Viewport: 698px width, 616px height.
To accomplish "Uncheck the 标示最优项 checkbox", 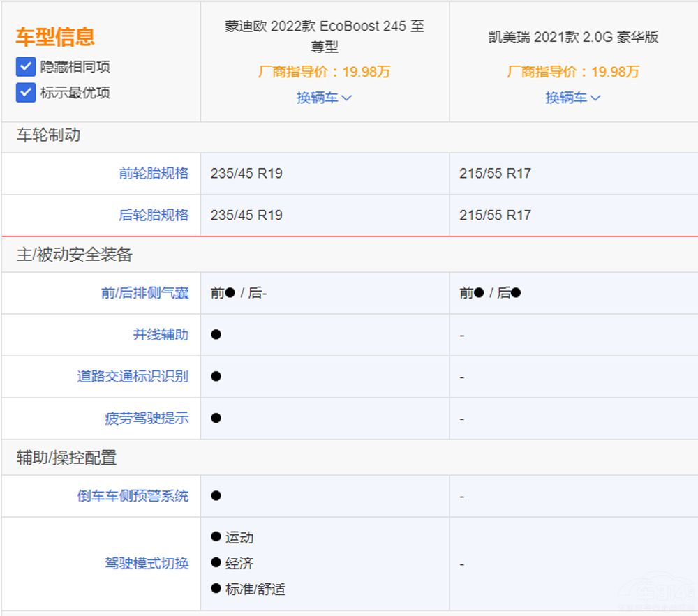I will point(26,92).
